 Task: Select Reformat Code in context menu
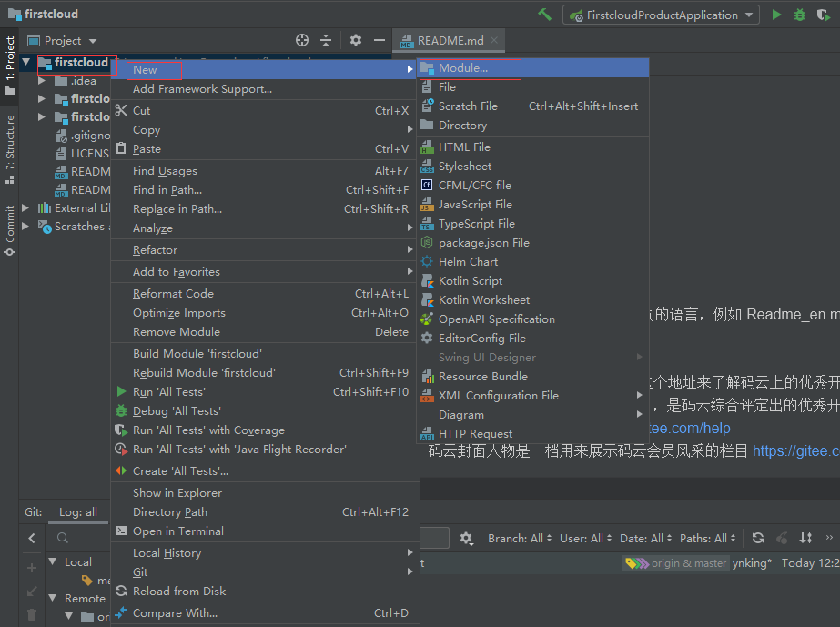[x=265, y=294]
